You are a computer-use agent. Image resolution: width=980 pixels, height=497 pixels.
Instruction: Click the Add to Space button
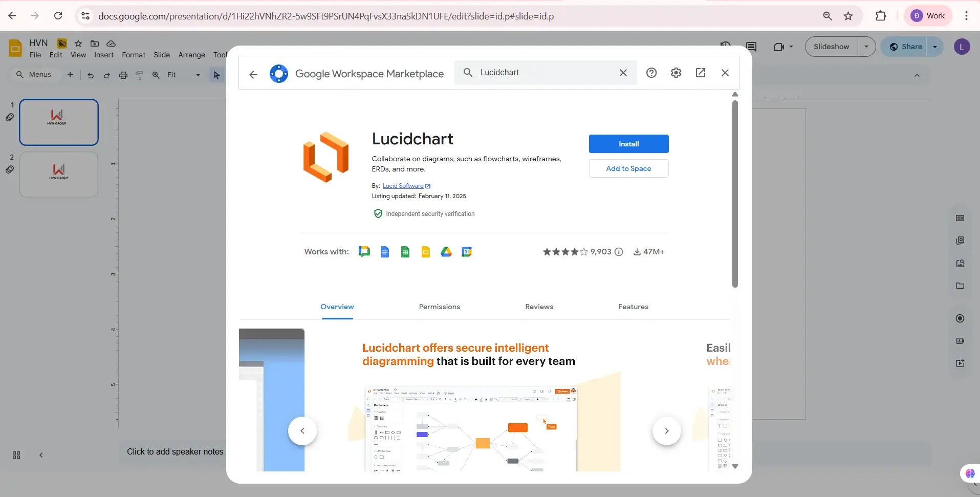[628, 168]
